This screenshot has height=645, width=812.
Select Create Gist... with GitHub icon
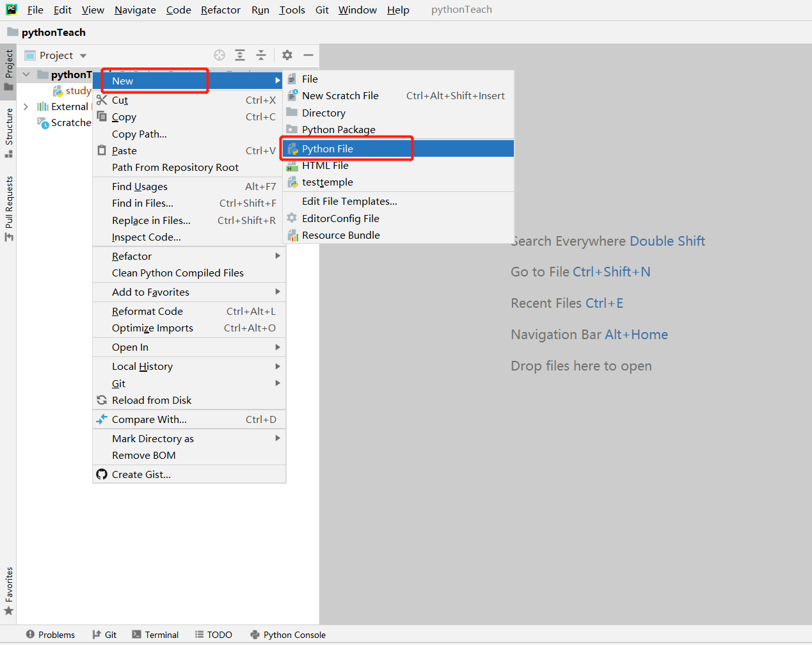coord(188,474)
